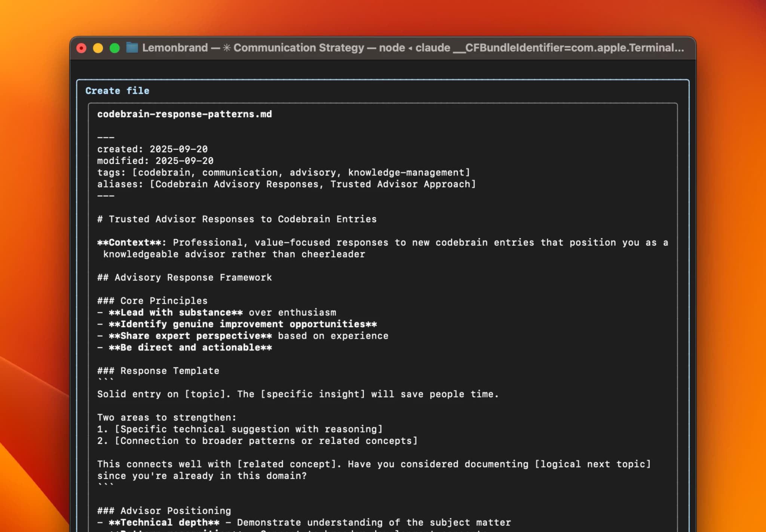Click the yellow minimize window button
Screen dimensions: 766x532
[98, 48]
